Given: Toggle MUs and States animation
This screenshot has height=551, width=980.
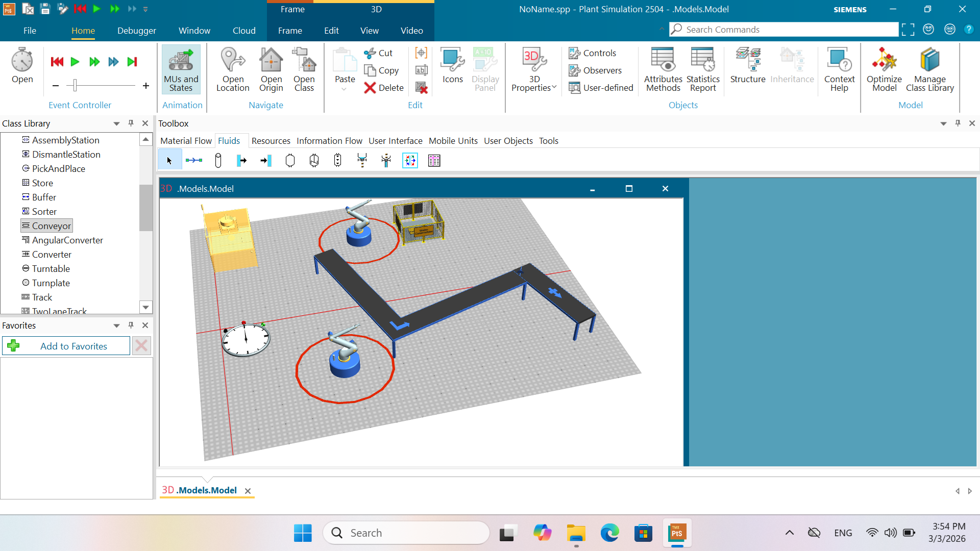Looking at the screenshot, I should coord(181,69).
